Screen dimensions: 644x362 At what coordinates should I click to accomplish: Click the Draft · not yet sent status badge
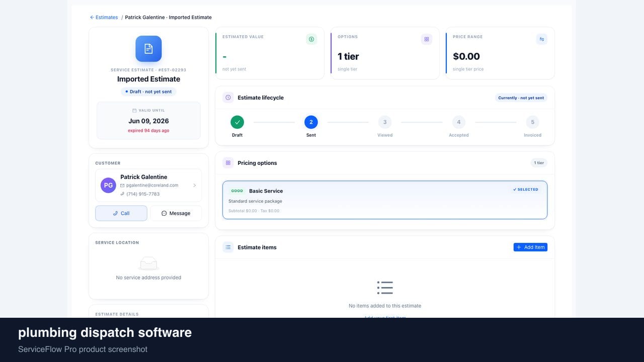(x=148, y=92)
